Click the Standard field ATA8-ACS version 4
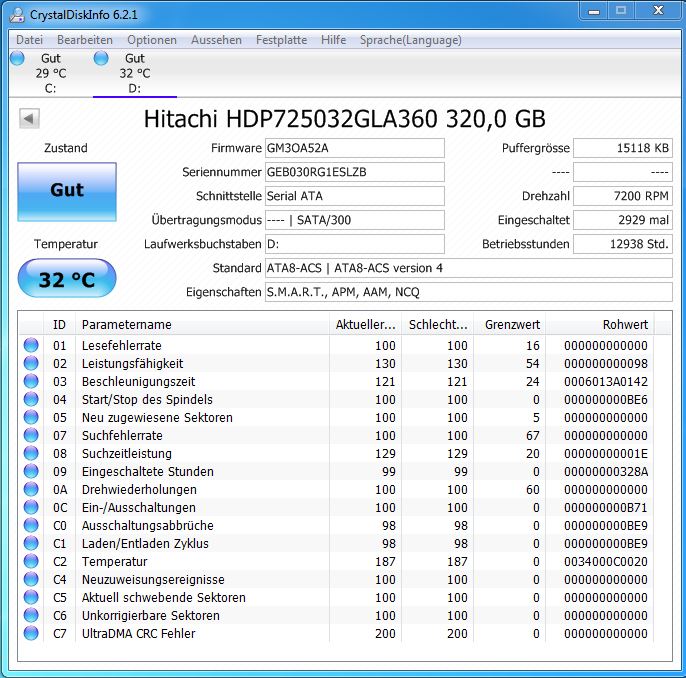The width and height of the screenshot is (686, 678). pyautogui.click(x=469, y=268)
